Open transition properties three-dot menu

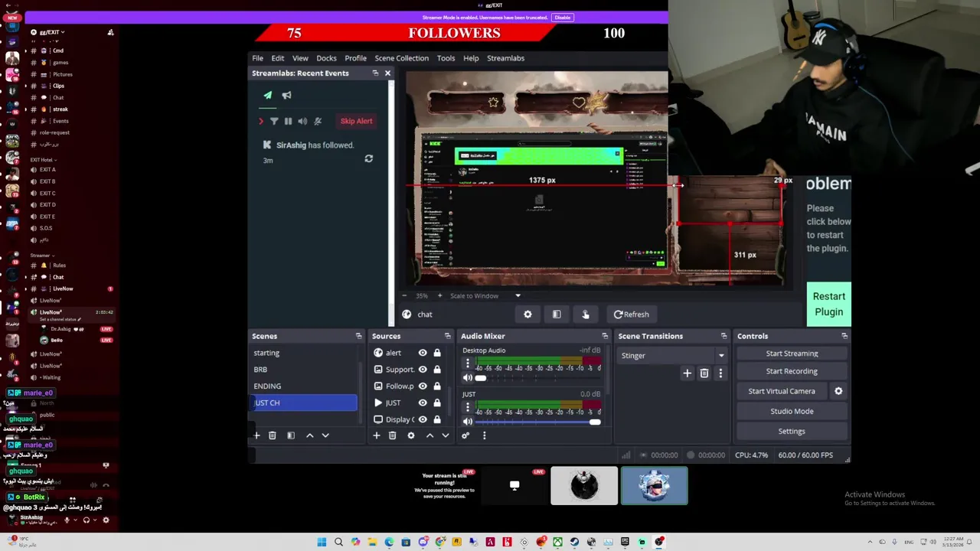coord(720,373)
